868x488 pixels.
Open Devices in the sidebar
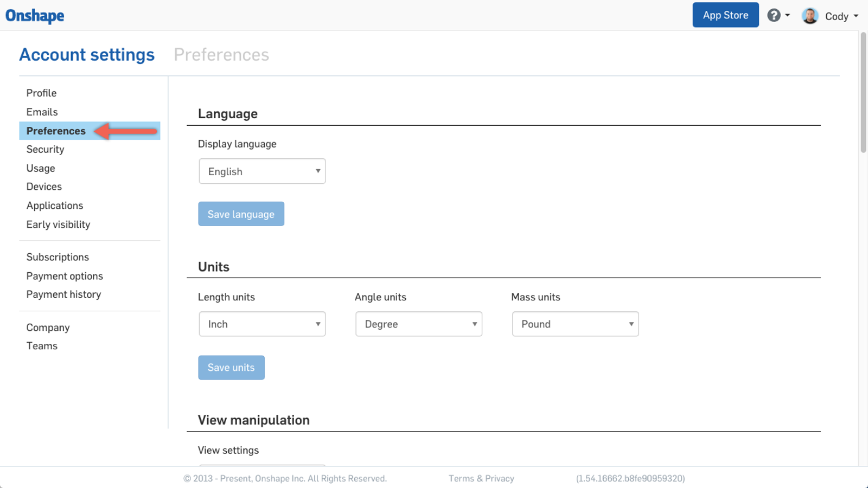(44, 187)
